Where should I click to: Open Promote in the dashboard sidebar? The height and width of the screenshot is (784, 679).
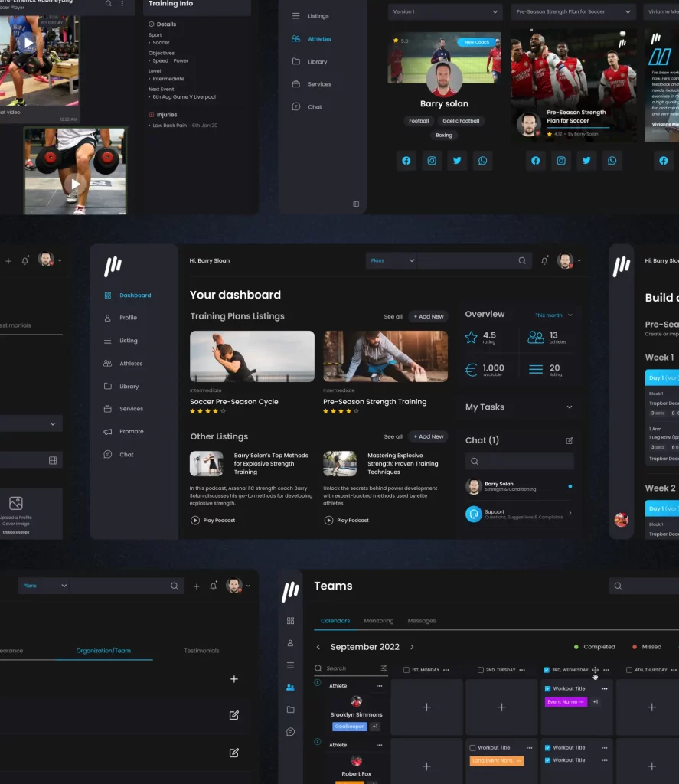(131, 432)
